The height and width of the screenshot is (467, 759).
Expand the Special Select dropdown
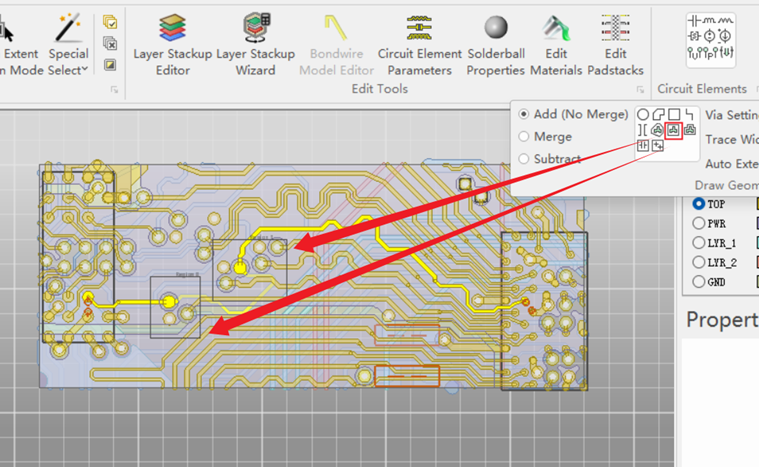[68, 61]
